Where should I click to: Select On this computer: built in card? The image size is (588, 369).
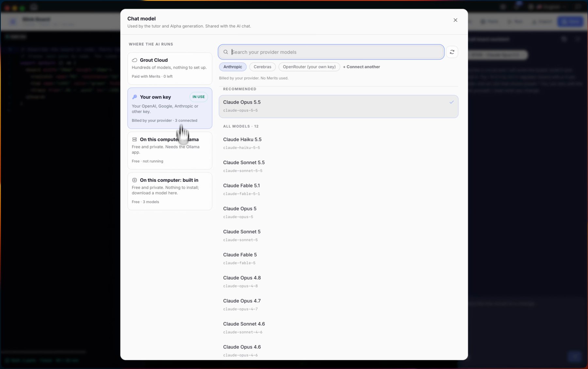pos(170,191)
